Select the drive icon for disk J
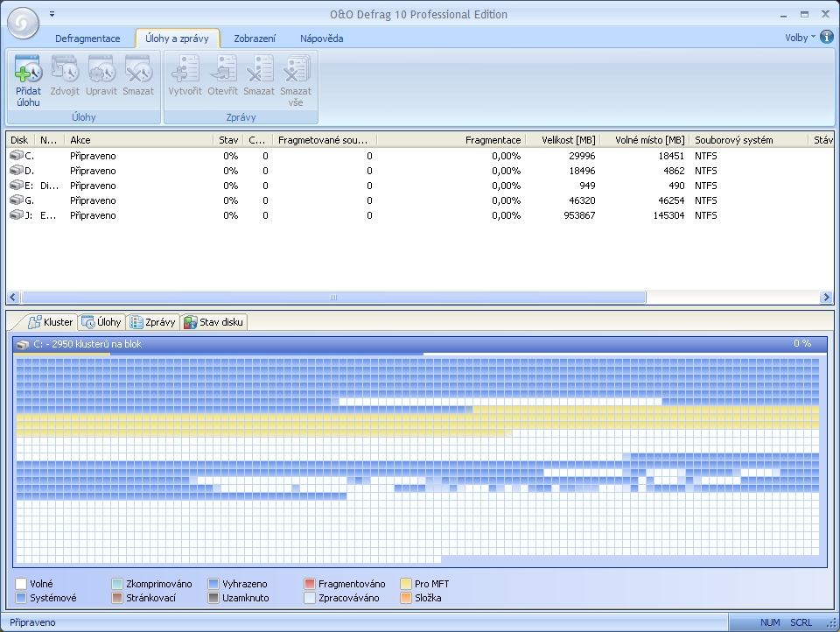The width and height of the screenshot is (840, 632). (16, 215)
